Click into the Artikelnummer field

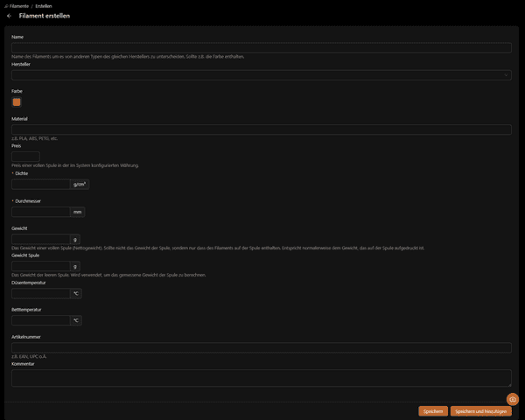click(261, 347)
